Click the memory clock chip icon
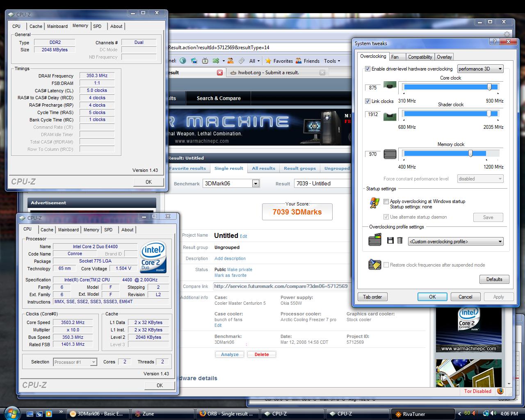This screenshot has width=525, height=420. pyautogui.click(x=390, y=154)
